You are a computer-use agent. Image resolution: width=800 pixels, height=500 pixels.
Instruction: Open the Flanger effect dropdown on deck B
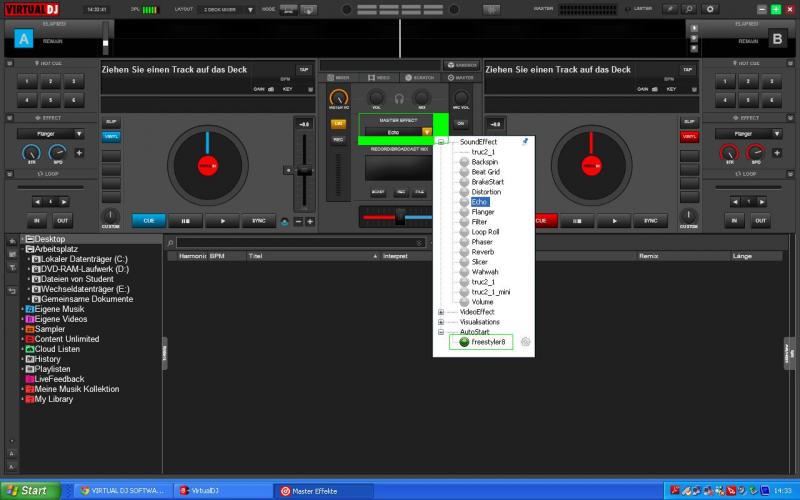[777, 134]
